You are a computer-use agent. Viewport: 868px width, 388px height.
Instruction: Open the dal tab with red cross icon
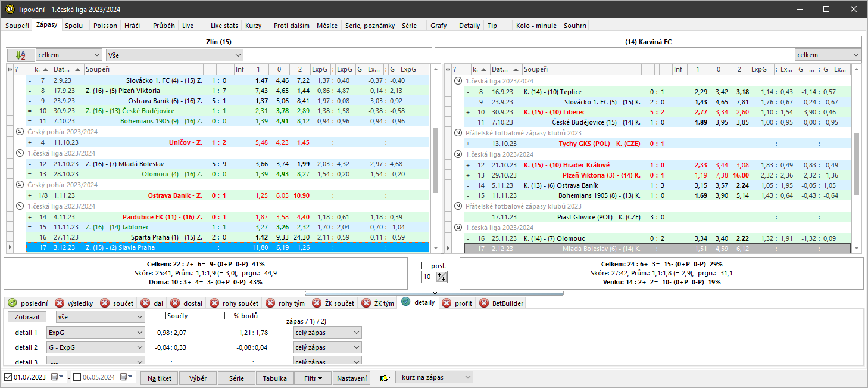[x=153, y=303]
